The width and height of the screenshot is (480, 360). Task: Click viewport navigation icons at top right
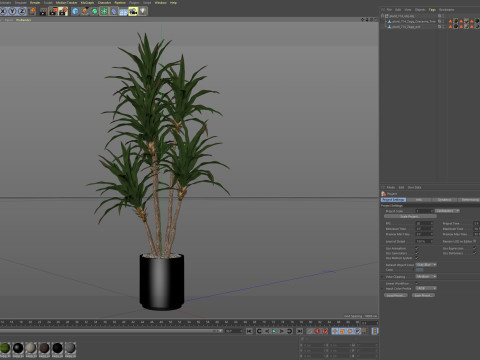click(x=369, y=20)
